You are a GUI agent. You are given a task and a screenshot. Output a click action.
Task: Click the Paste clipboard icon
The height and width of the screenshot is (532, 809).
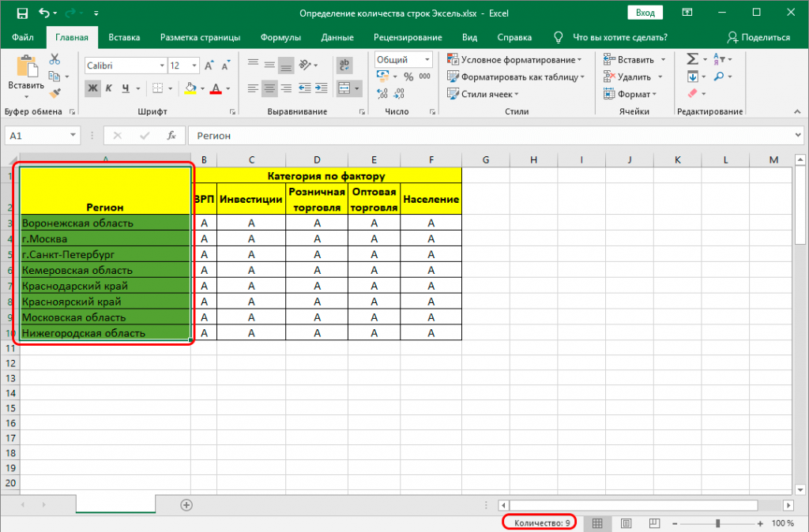(26, 67)
